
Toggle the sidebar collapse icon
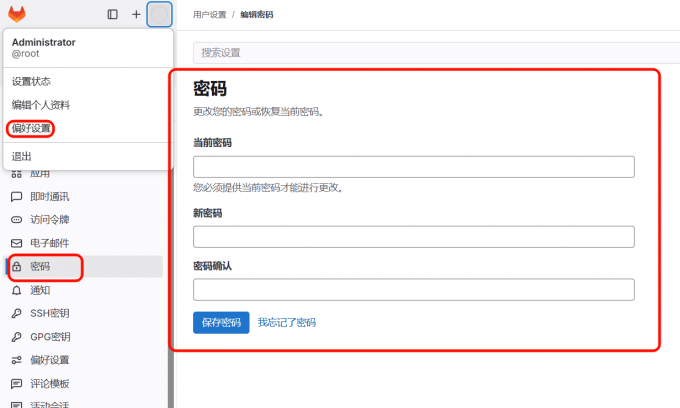tap(112, 14)
